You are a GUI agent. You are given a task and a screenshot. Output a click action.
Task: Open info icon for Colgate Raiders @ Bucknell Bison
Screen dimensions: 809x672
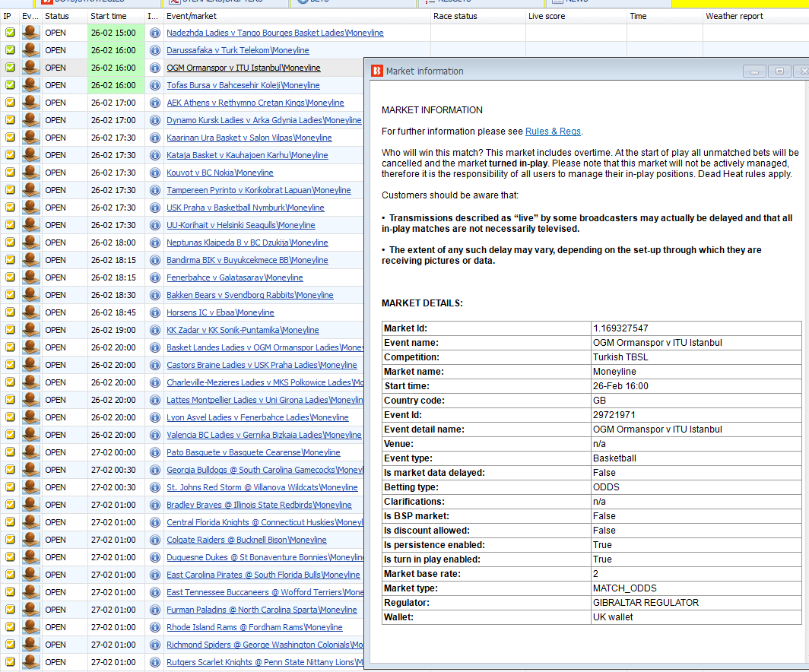coord(155,540)
